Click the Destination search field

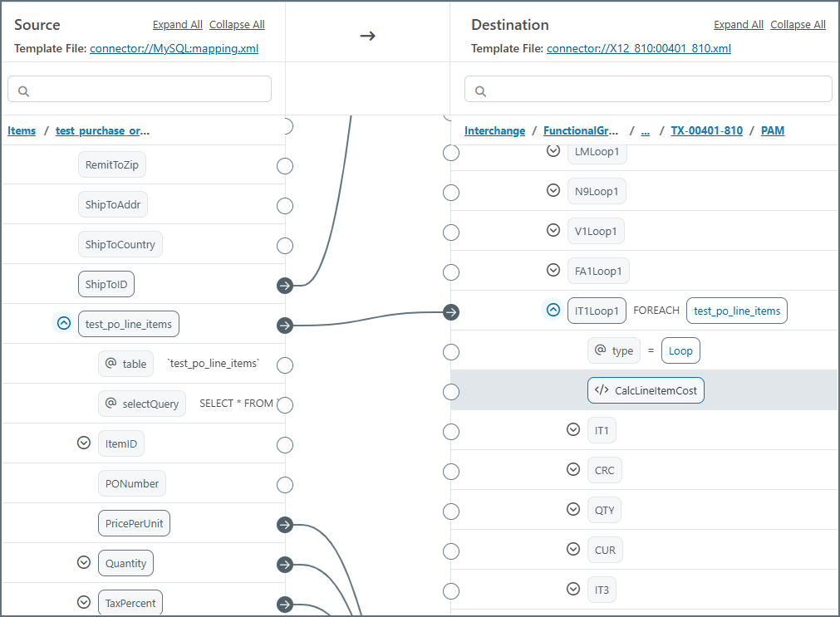click(x=648, y=90)
